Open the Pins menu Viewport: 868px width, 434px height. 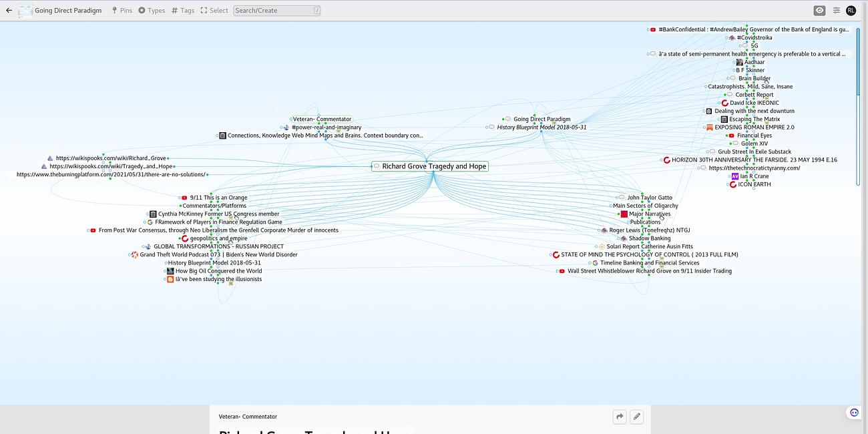[x=122, y=11]
